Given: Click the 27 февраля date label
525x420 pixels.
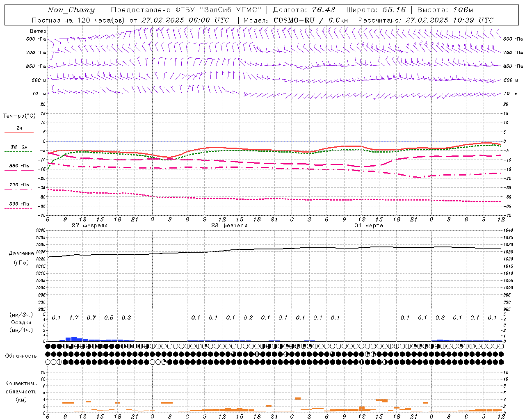Looking at the screenshot, I should point(89,226).
